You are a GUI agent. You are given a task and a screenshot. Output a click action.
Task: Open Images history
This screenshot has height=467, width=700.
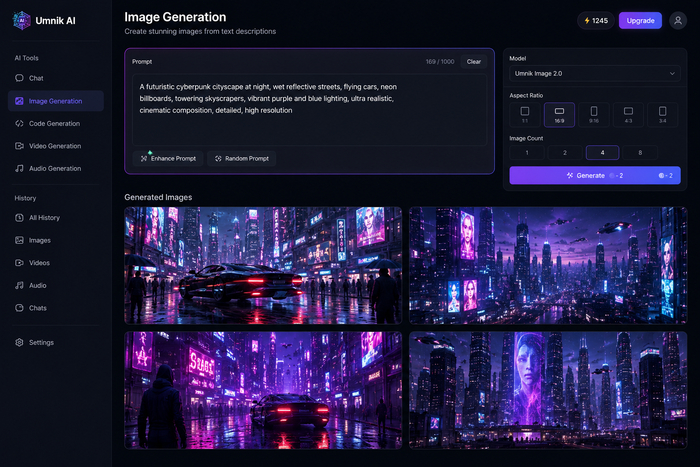point(56,240)
